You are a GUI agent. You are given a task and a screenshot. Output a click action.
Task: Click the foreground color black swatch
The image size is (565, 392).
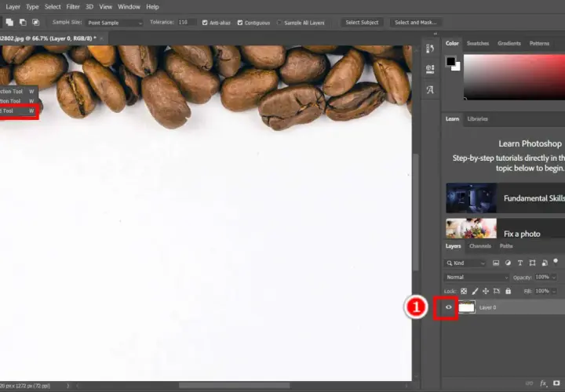[x=450, y=61]
